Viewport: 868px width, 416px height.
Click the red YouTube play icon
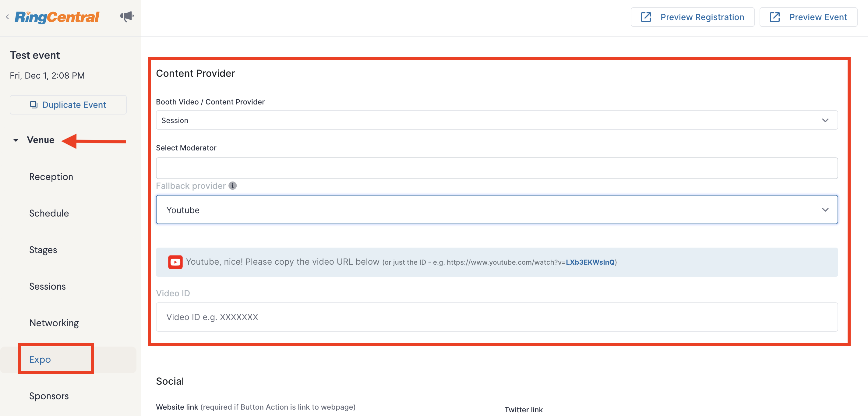(175, 262)
